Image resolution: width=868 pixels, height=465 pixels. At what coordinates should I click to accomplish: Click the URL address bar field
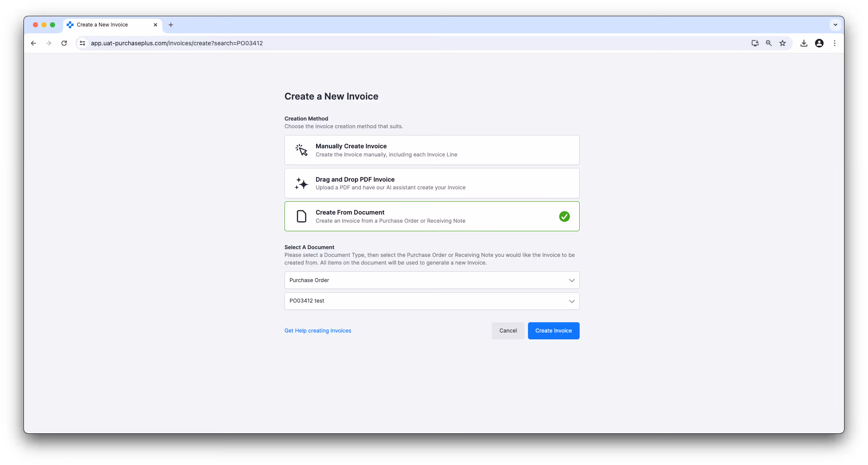click(x=384, y=43)
